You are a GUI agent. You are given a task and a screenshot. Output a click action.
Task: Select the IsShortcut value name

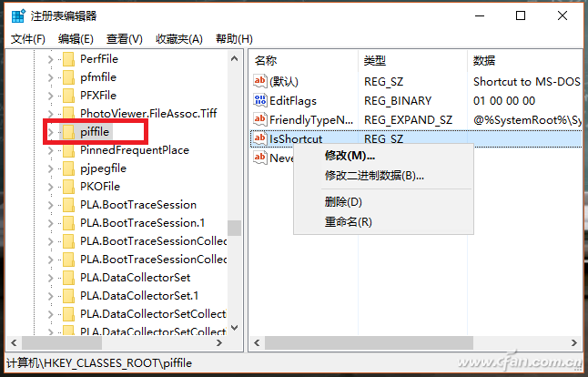tap(296, 138)
